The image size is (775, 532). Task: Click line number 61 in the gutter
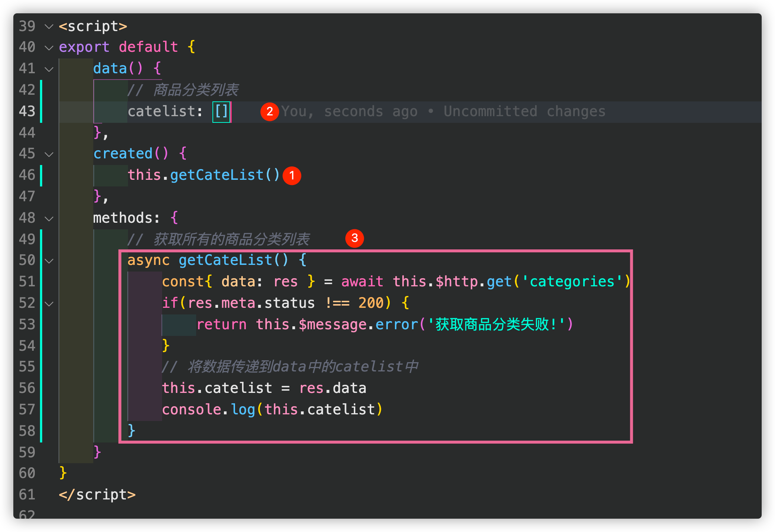pos(27,495)
